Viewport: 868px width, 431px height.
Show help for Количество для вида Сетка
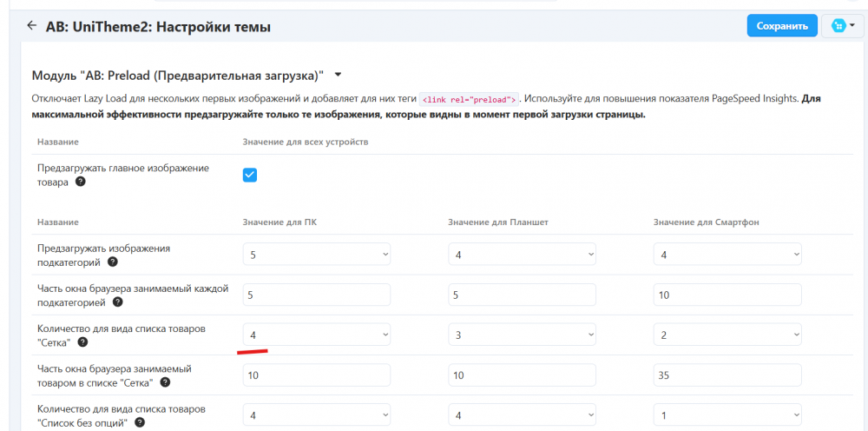point(82,342)
